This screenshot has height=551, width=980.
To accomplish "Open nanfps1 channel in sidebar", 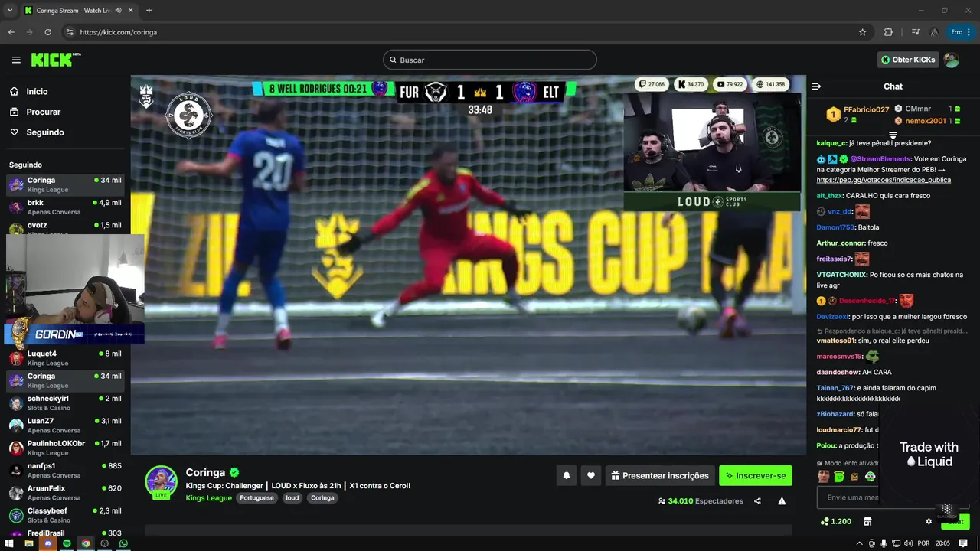I will tap(65, 470).
